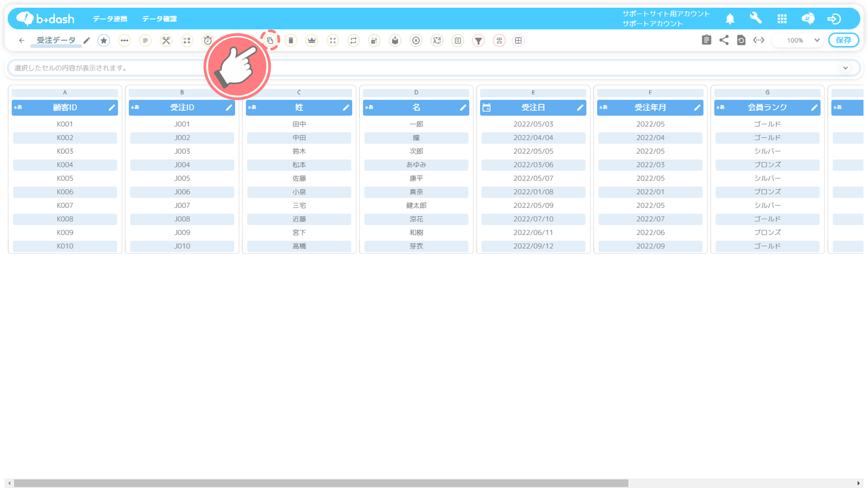Click the arithmetic operators toolbar icon
The image size is (868, 488).
click(x=187, y=40)
